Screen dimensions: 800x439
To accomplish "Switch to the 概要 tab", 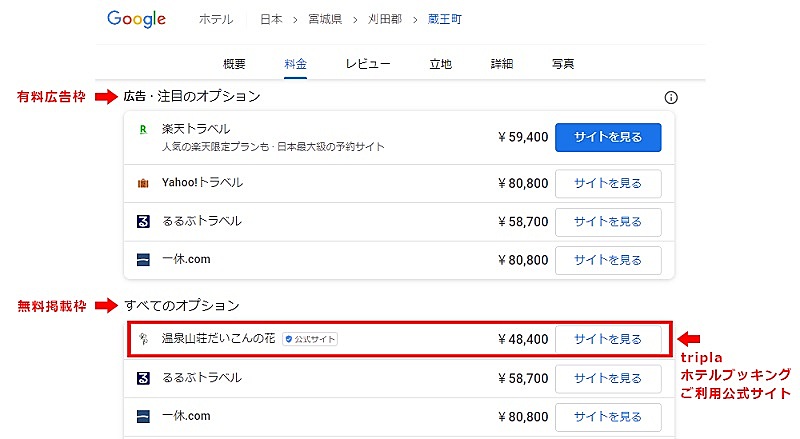I will [234, 64].
